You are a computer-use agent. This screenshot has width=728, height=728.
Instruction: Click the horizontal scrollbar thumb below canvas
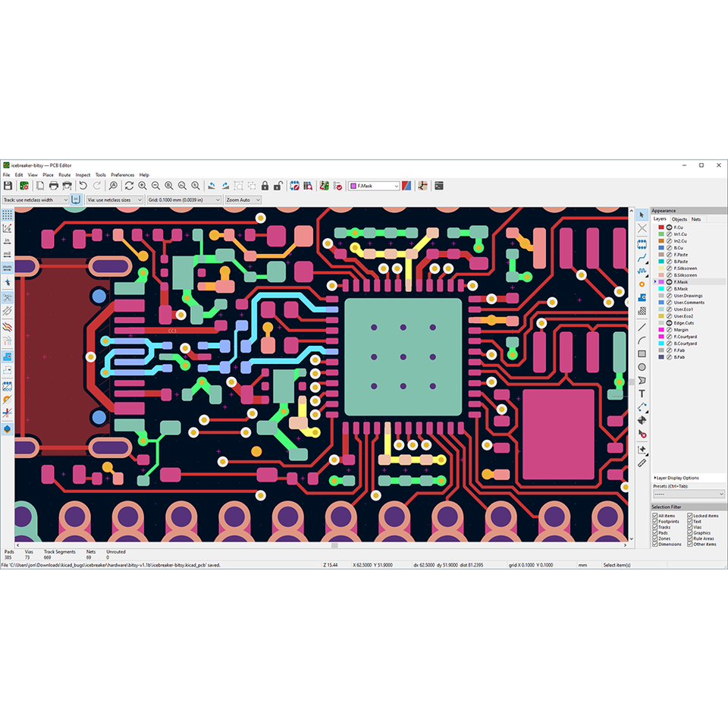334,545
